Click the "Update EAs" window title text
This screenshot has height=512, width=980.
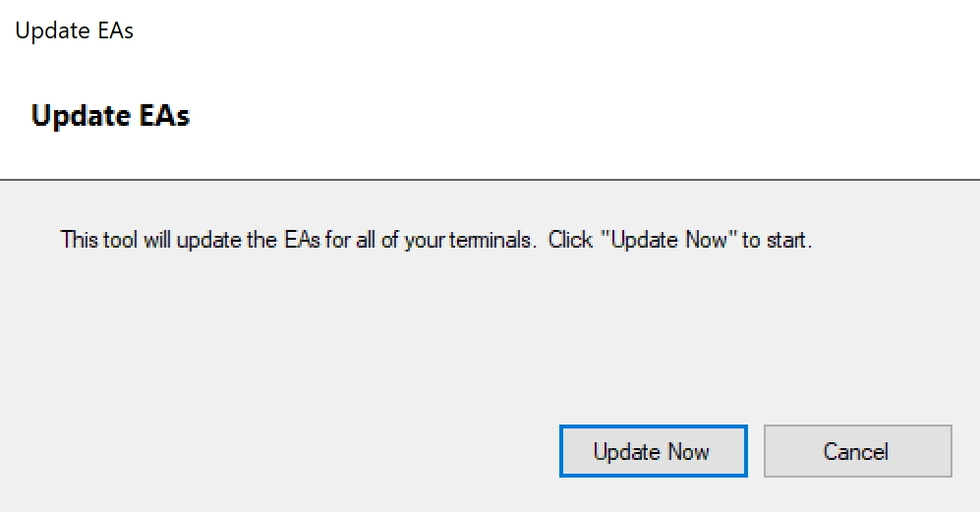pyautogui.click(x=75, y=30)
